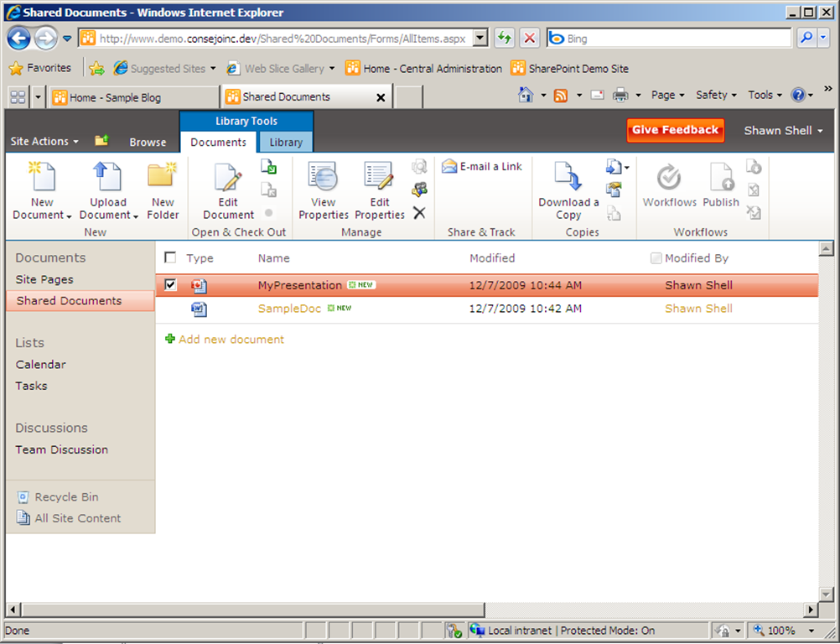Click the horizontal scrollbar thumb

pyautogui.click(x=252, y=609)
